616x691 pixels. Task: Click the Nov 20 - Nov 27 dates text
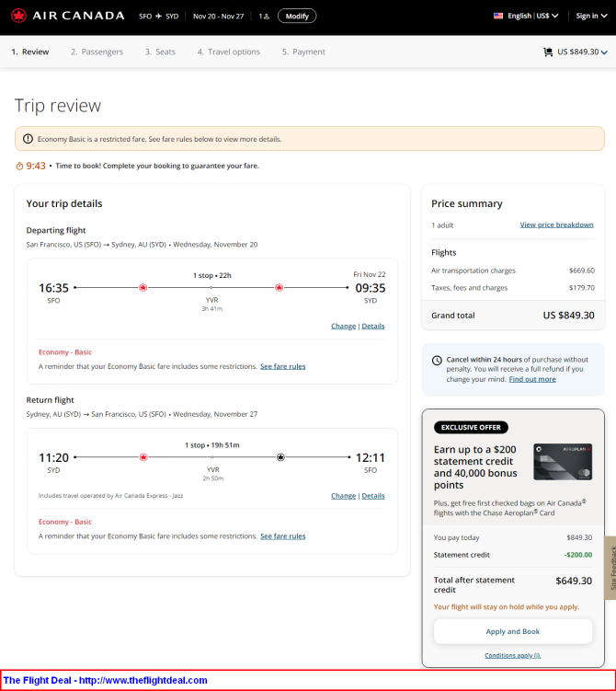pyautogui.click(x=219, y=17)
